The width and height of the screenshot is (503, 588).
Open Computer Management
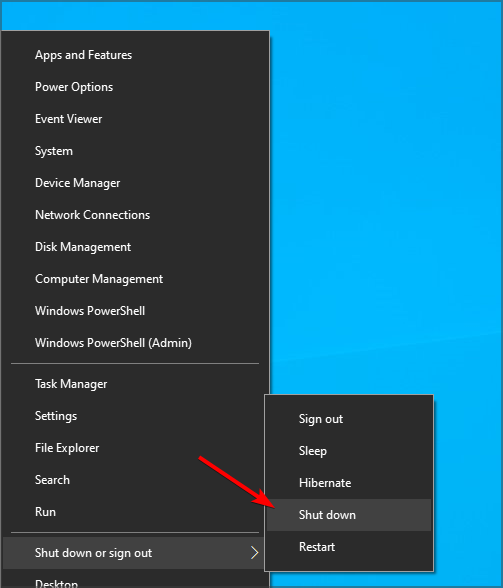point(135,279)
